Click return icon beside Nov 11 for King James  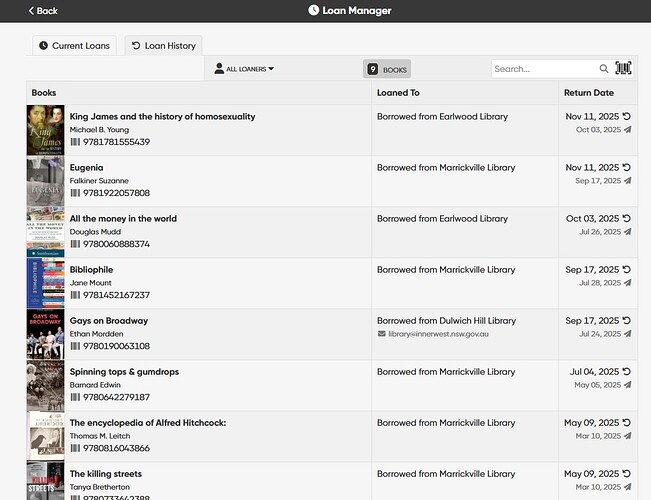click(x=627, y=116)
